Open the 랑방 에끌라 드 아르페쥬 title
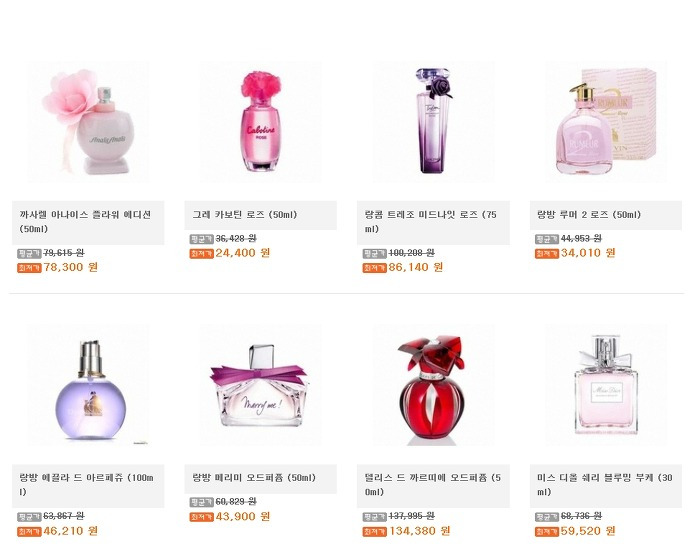700x554 pixels. pyautogui.click(x=87, y=485)
